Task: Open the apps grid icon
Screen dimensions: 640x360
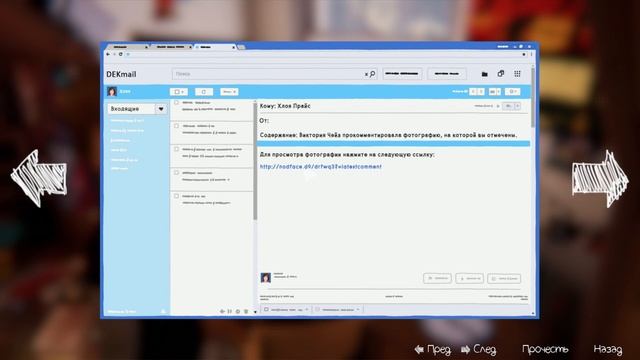Action: pos(517,73)
